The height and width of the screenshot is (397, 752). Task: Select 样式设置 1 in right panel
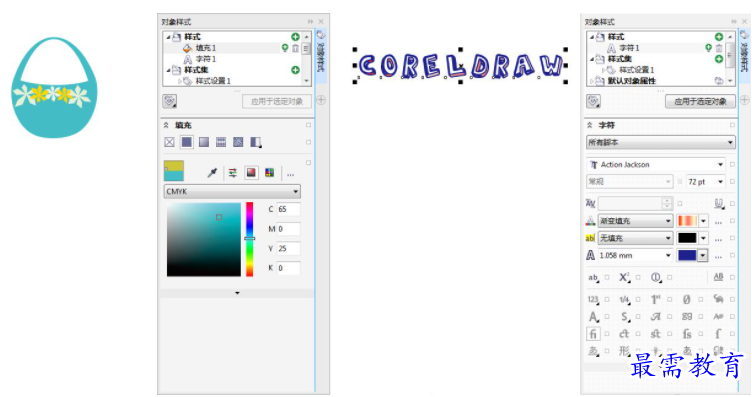[x=636, y=70]
